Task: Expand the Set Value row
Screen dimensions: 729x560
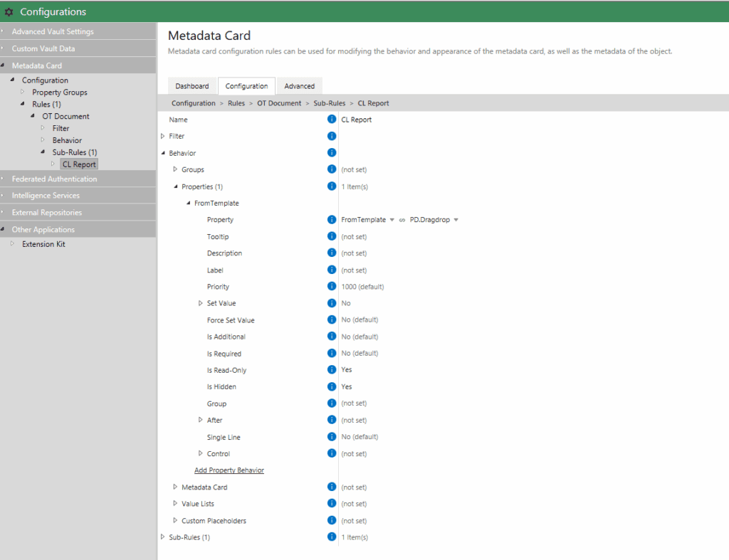Action: tap(201, 303)
